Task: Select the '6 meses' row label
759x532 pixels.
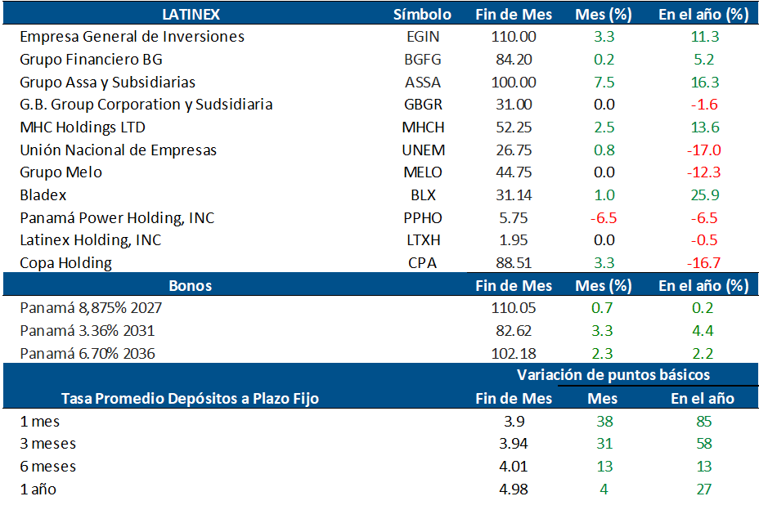Action: pyautogui.click(x=48, y=467)
